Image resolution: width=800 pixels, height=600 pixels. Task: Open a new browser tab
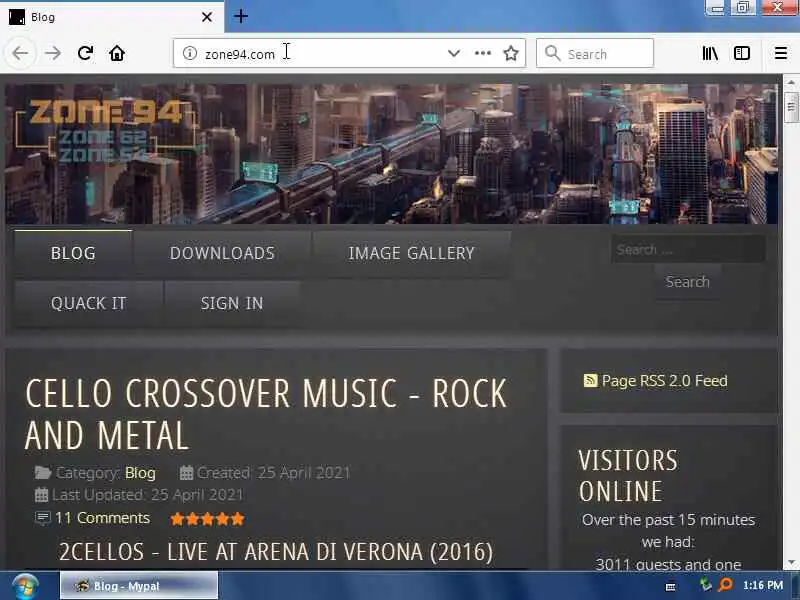tap(241, 16)
